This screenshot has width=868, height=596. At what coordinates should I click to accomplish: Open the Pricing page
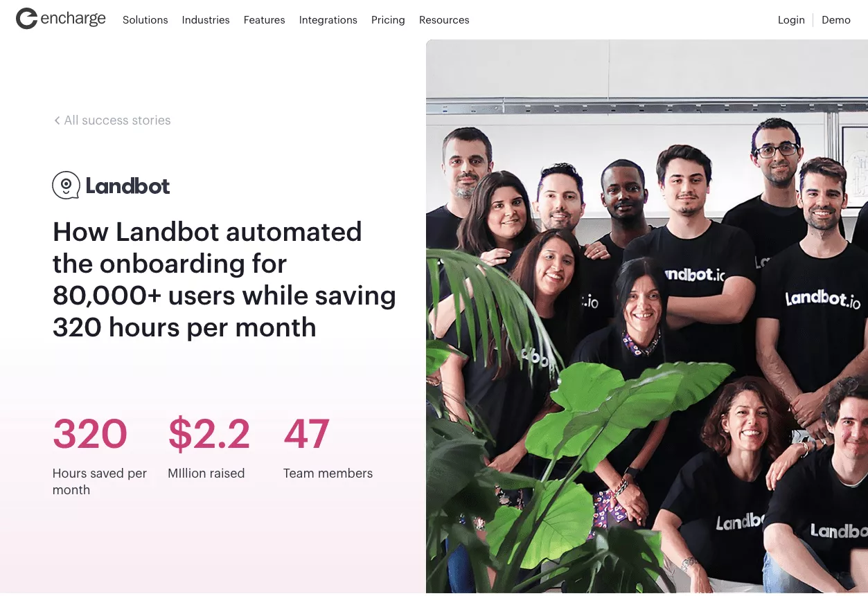click(388, 20)
